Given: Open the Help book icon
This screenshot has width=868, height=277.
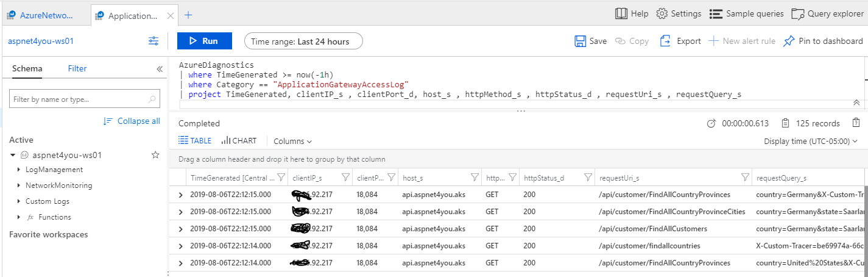Looking at the screenshot, I should coord(621,13).
